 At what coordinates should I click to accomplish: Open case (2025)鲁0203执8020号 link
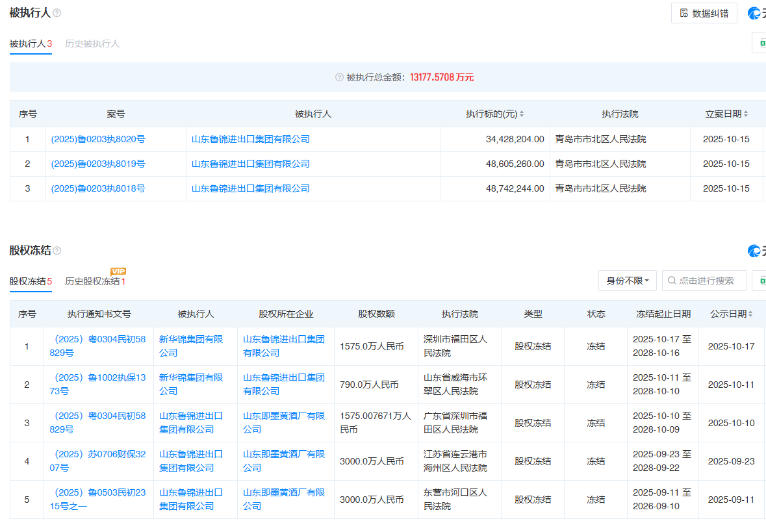pos(97,139)
